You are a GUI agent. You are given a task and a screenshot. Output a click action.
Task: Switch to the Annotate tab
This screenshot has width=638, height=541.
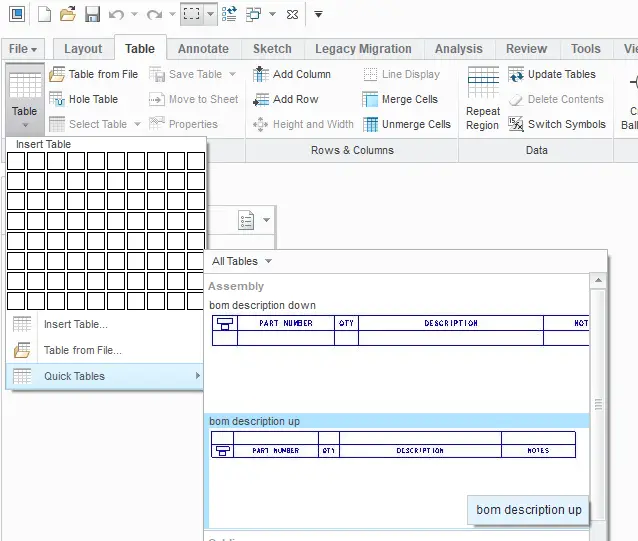203,49
